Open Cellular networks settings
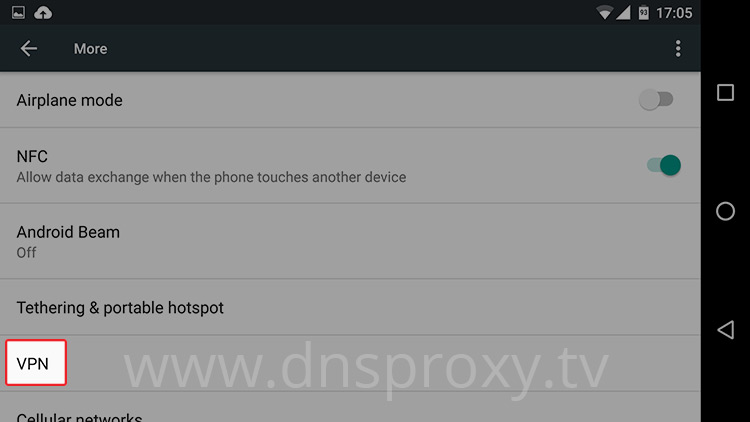The image size is (750, 422). [x=350, y=408]
